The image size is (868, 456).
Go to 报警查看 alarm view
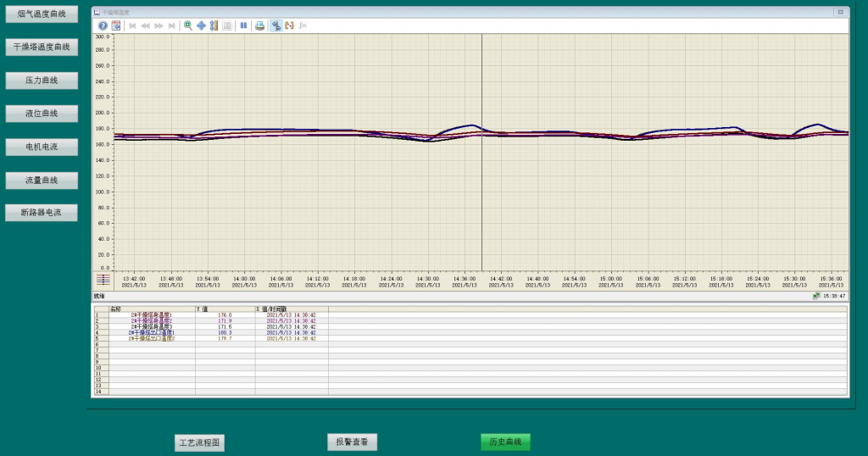352,442
